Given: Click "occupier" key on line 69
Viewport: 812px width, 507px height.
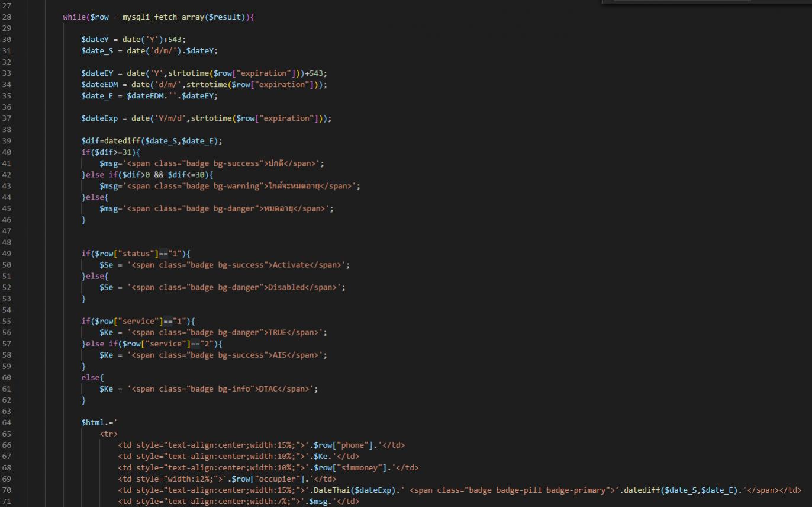Looking at the screenshot, I should tap(277, 479).
